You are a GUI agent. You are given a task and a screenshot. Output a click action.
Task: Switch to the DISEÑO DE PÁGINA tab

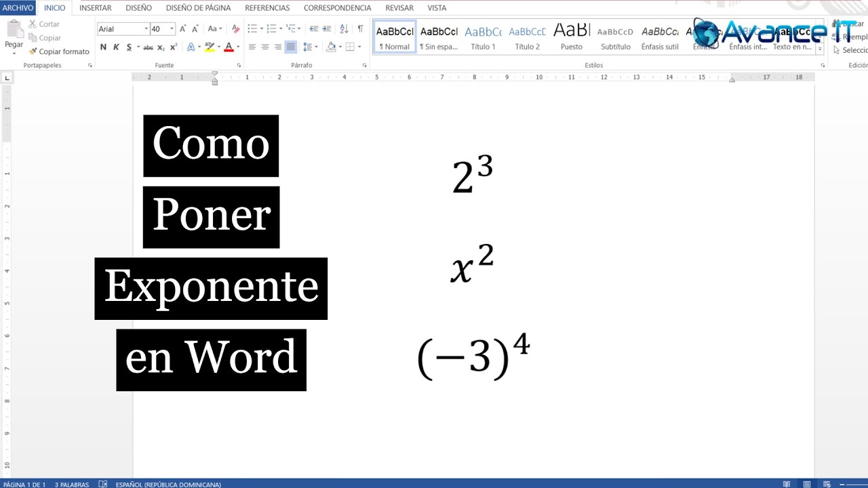(198, 8)
